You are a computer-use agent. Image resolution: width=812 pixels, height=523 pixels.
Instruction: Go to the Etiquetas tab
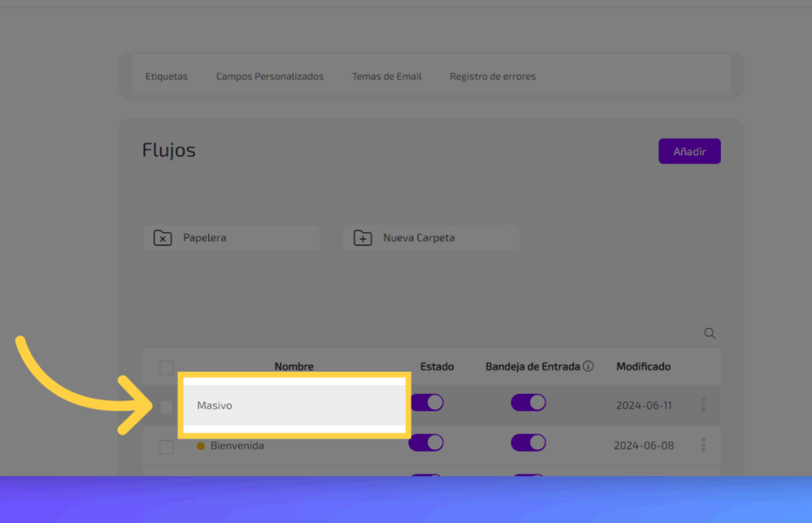coord(167,77)
